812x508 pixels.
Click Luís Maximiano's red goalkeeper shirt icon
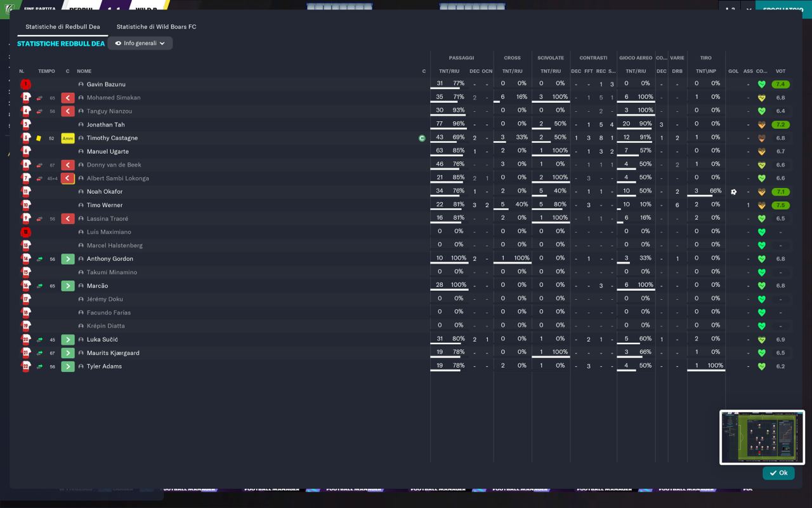click(x=25, y=232)
